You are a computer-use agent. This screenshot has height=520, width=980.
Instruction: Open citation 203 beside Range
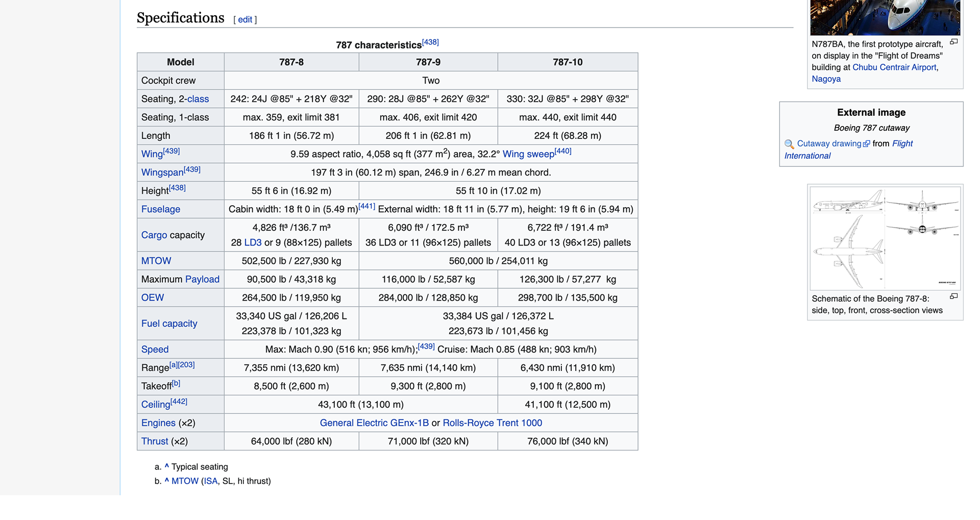[186, 365]
